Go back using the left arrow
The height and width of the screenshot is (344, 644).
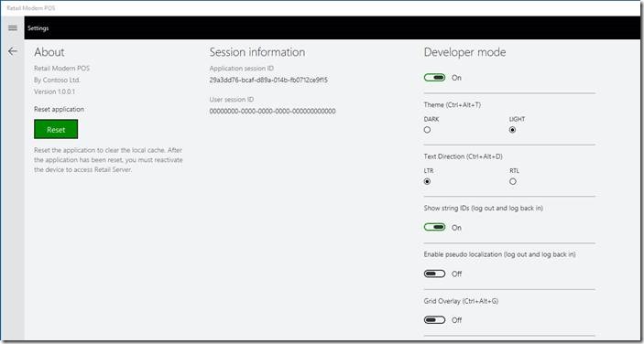click(x=13, y=51)
